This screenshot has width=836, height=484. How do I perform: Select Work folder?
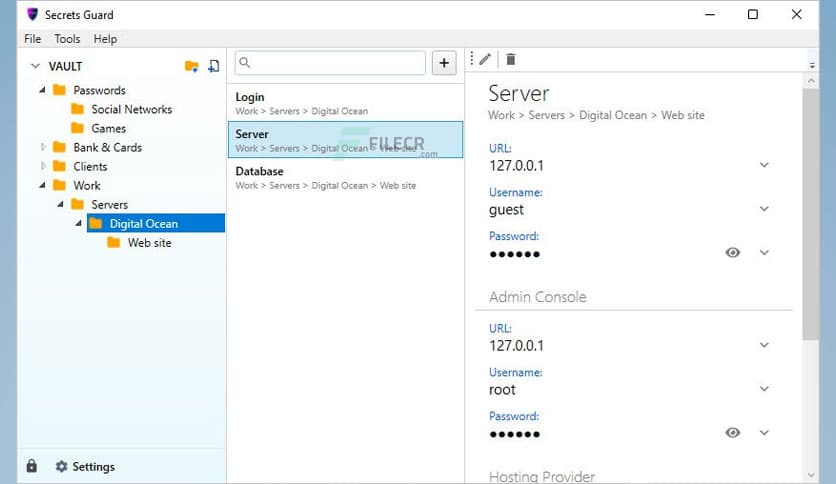87,185
